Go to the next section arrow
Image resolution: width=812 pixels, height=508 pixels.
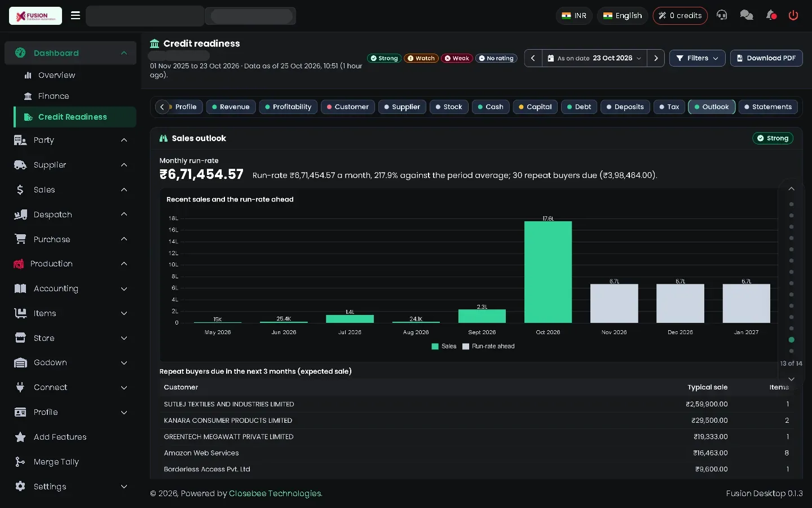(x=791, y=379)
